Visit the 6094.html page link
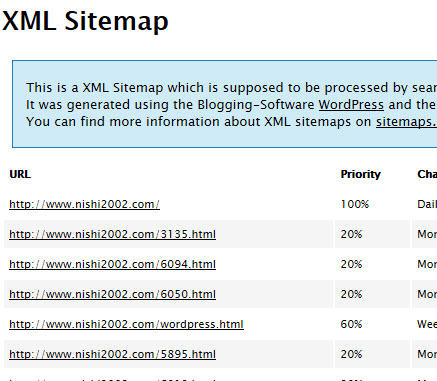437x381 pixels. click(x=112, y=264)
